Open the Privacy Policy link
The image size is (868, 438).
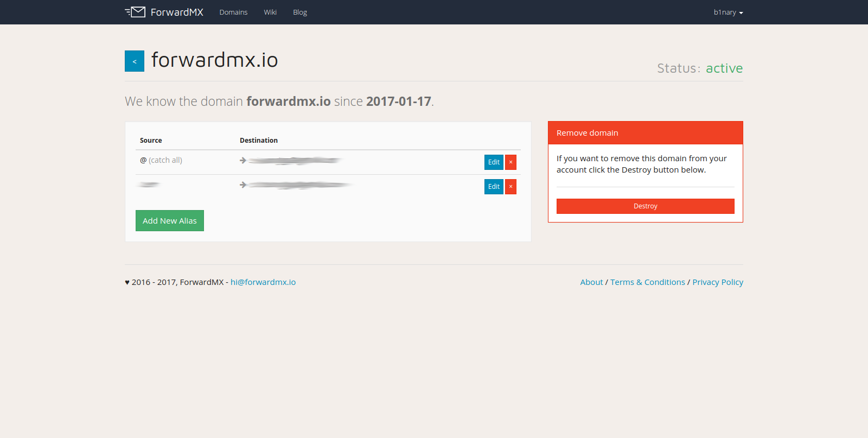[718, 282]
